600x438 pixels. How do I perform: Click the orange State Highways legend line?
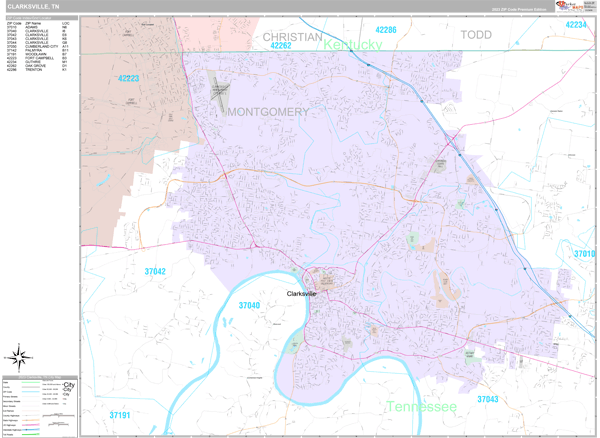31,420
